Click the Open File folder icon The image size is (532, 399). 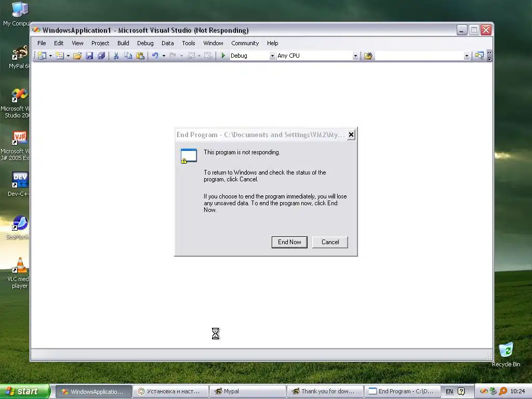(x=77, y=56)
